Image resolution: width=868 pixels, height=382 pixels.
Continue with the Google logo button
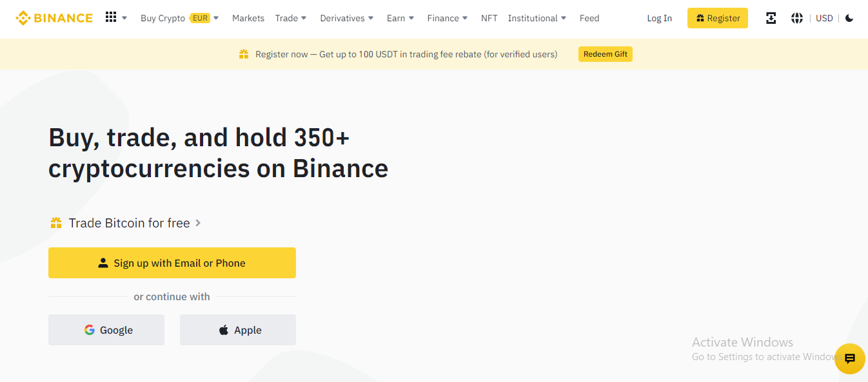point(106,330)
